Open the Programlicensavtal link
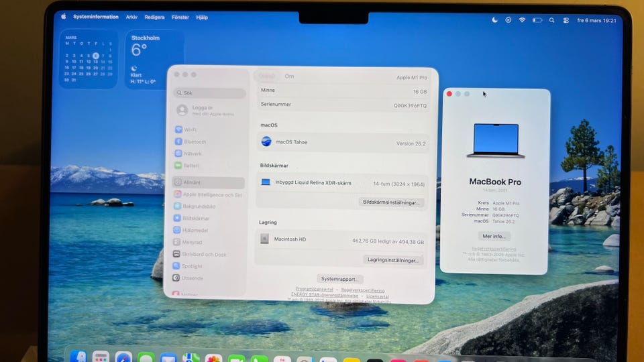The image size is (644, 362). (x=314, y=290)
